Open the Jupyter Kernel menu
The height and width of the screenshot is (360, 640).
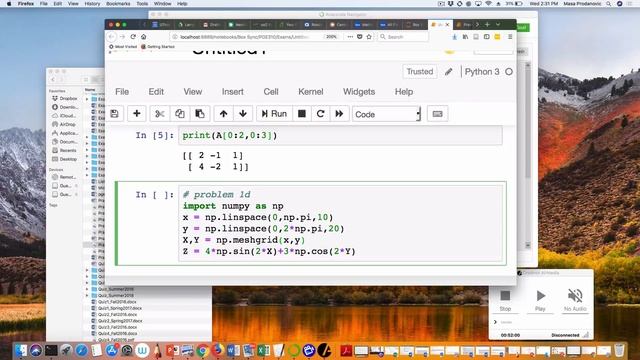(311, 92)
